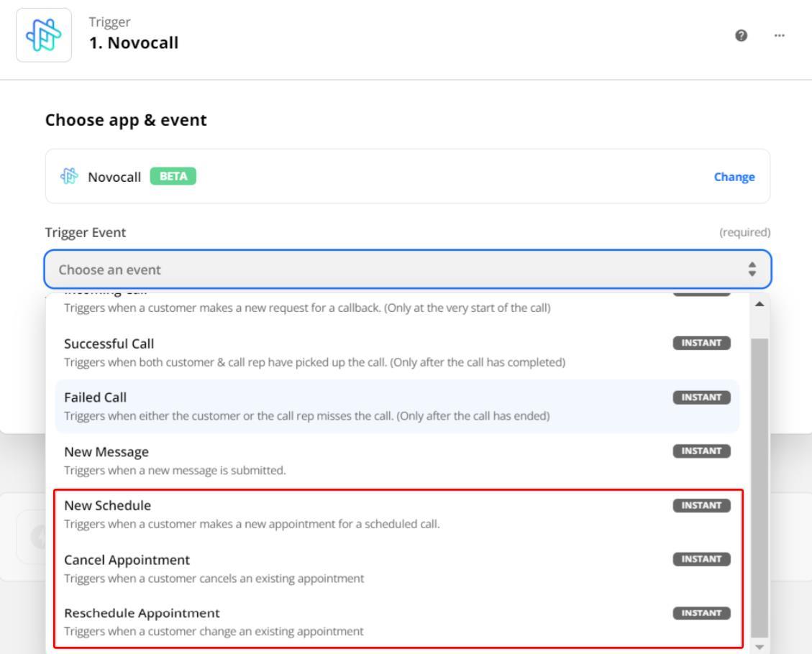The image size is (812, 654).
Task: Click 'Triggers when both customer & call rep' description
Action: coord(315,362)
